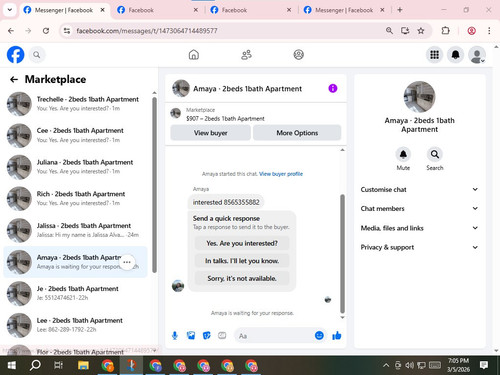Switch to the last Messenger | Facebook tab
The height and width of the screenshot is (375, 500).
(344, 10)
